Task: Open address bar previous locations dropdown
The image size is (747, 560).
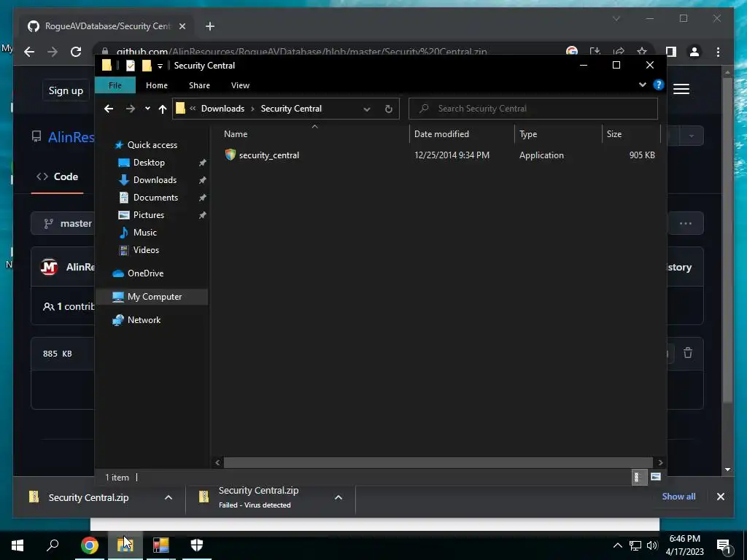Action: click(x=367, y=109)
